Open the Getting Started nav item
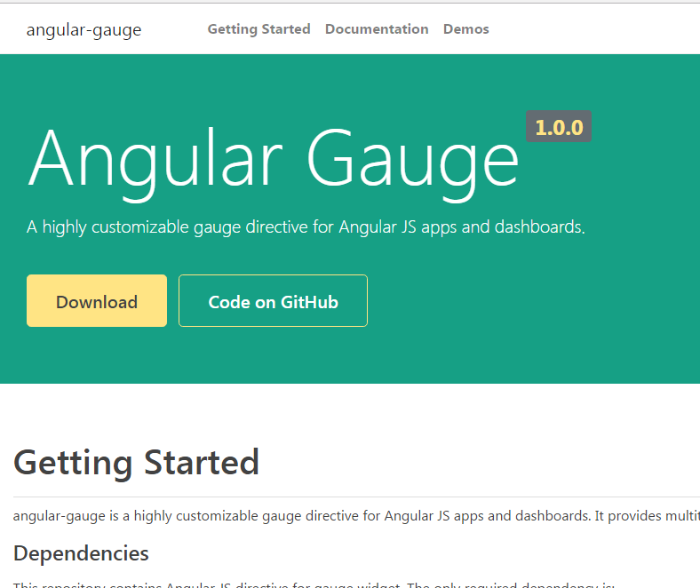This screenshot has height=588, width=700. point(259,29)
